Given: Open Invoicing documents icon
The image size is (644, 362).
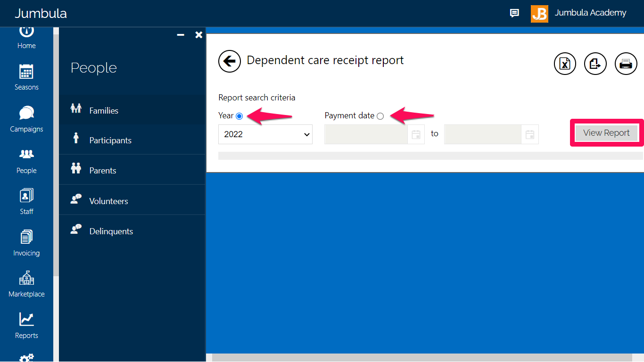Looking at the screenshot, I should (26, 237).
